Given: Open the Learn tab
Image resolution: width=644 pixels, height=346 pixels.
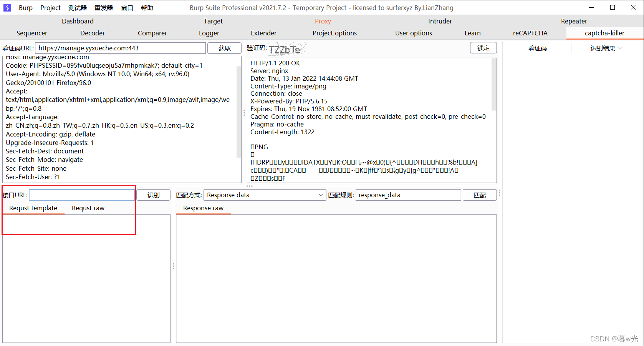Looking at the screenshot, I should (x=472, y=33).
